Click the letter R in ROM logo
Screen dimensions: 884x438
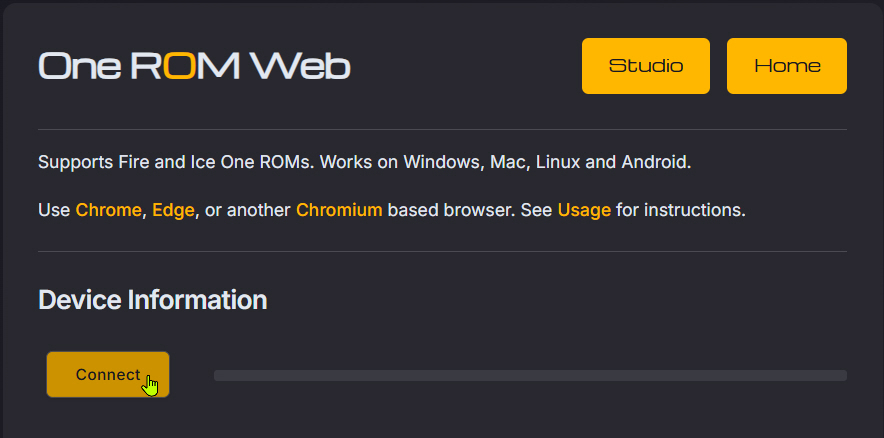tap(143, 66)
